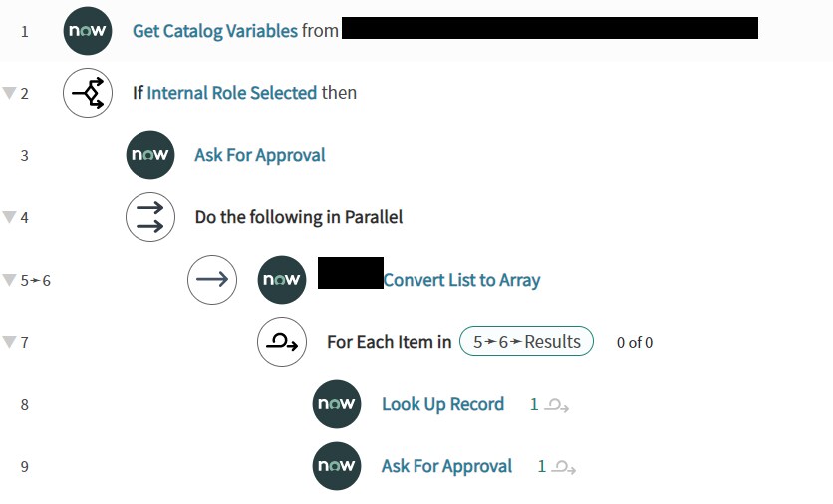This screenshot has height=504, width=833.
Task: Click loop iteration icon after Look Up Record
Action: pos(557,405)
